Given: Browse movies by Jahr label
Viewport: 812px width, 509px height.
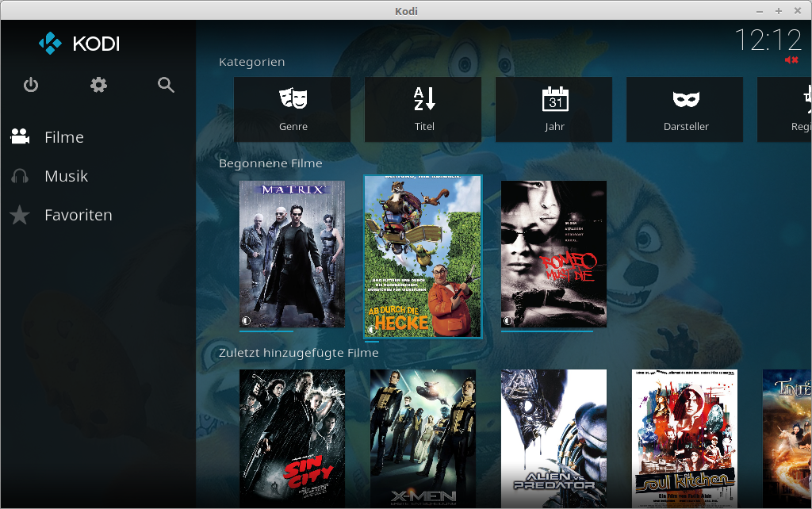Looking at the screenshot, I should [554, 126].
